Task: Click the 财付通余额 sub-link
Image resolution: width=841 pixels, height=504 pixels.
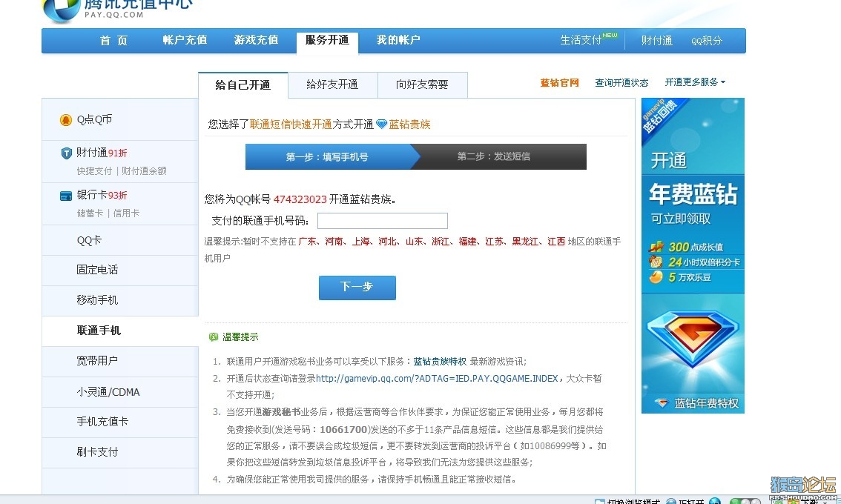Action: point(144,171)
